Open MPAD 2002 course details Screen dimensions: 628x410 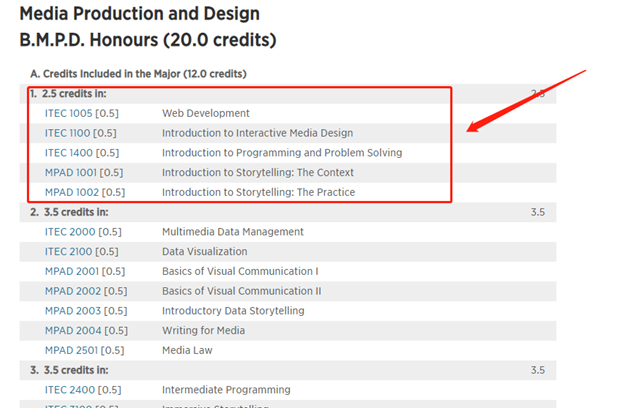pos(69,291)
